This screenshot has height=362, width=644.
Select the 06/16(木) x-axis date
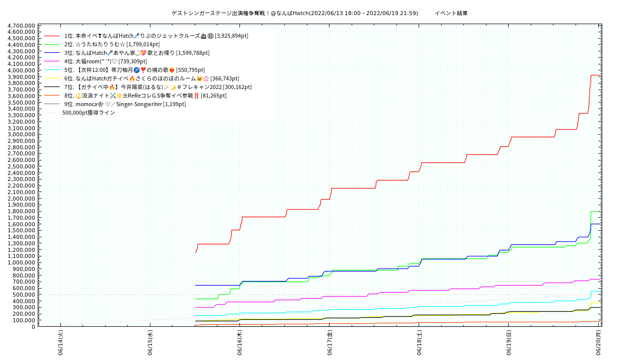(239, 343)
